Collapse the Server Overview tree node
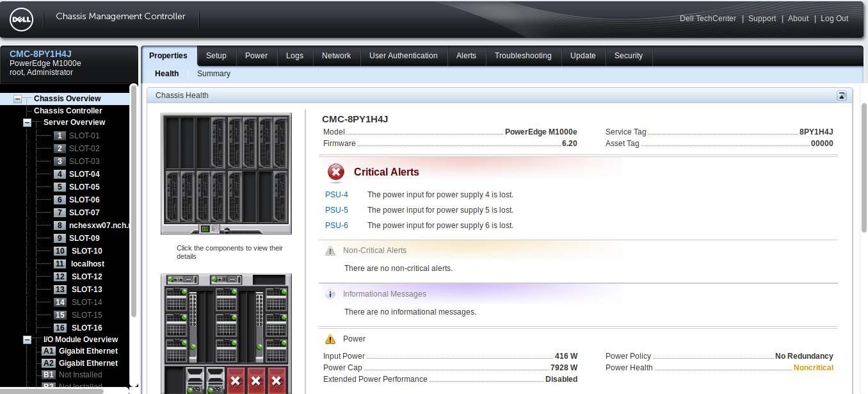This screenshot has width=868, height=394. click(27, 122)
